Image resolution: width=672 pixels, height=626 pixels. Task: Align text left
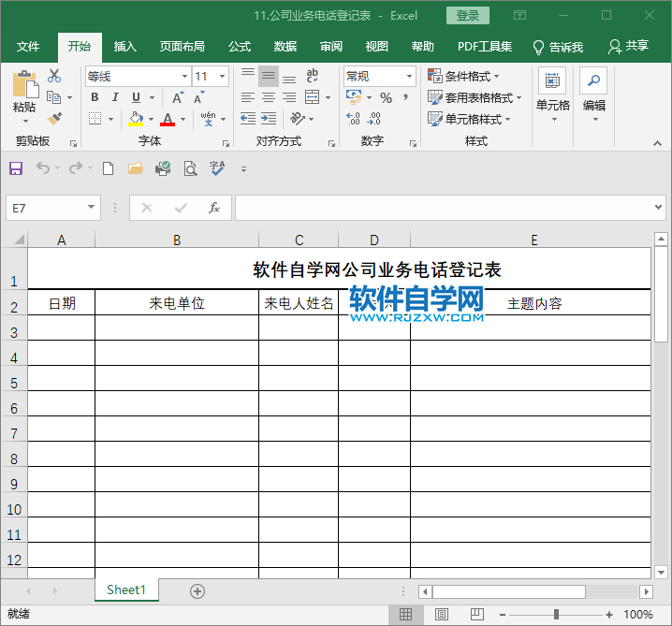(x=248, y=97)
